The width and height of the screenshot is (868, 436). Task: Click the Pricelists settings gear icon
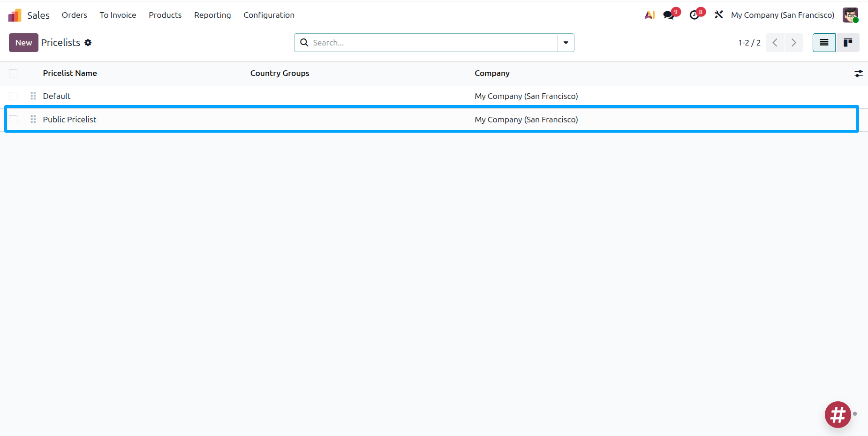(x=89, y=43)
